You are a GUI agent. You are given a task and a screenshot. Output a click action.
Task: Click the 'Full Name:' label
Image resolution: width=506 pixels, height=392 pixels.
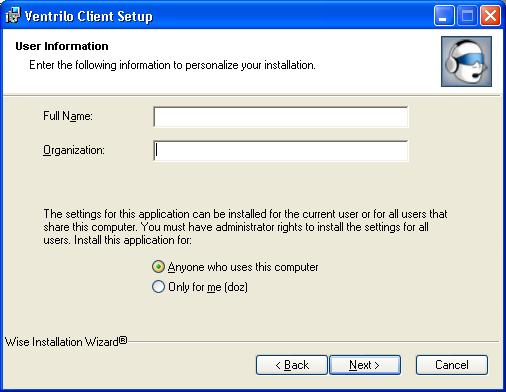(68, 116)
